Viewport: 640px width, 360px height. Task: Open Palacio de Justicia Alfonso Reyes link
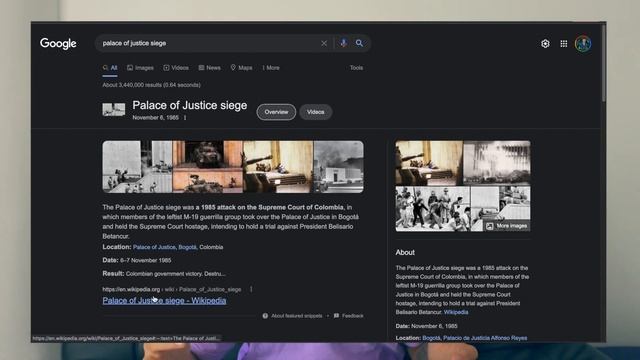485,338
